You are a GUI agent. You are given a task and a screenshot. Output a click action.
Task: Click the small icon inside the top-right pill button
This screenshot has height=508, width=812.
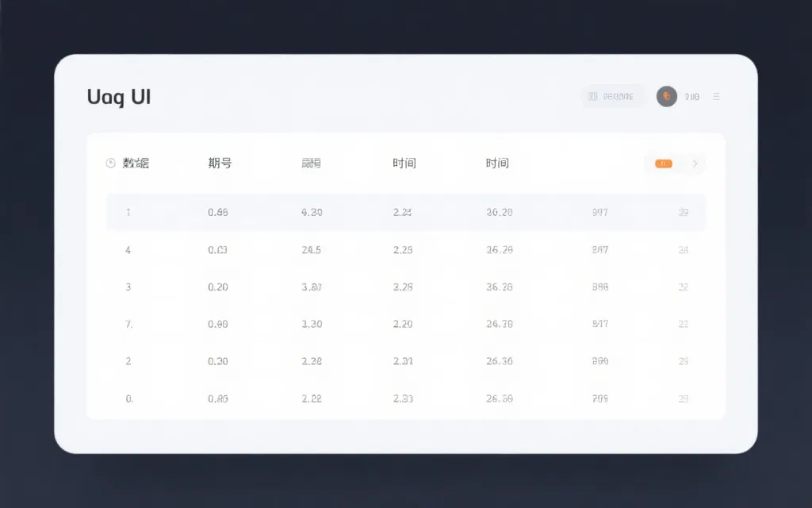click(593, 96)
